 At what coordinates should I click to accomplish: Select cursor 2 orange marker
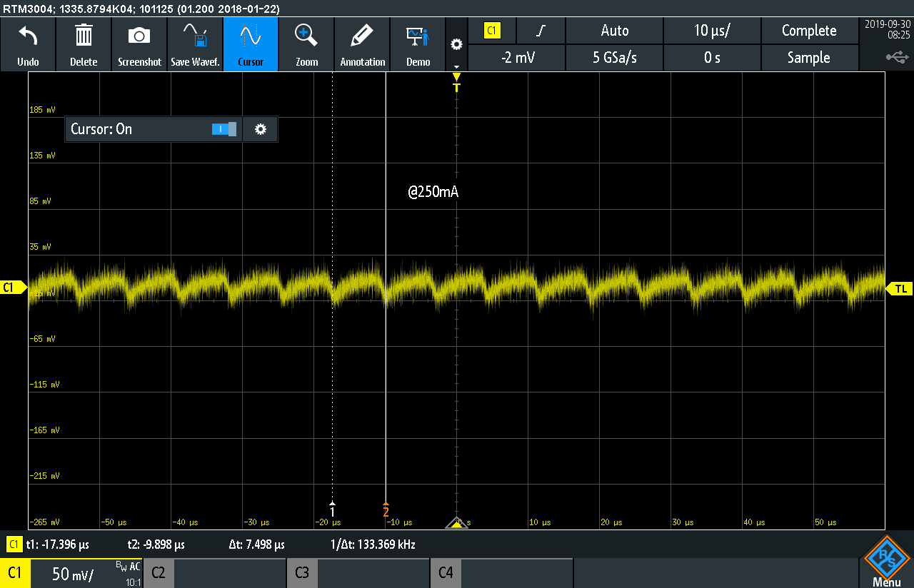point(386,509)
